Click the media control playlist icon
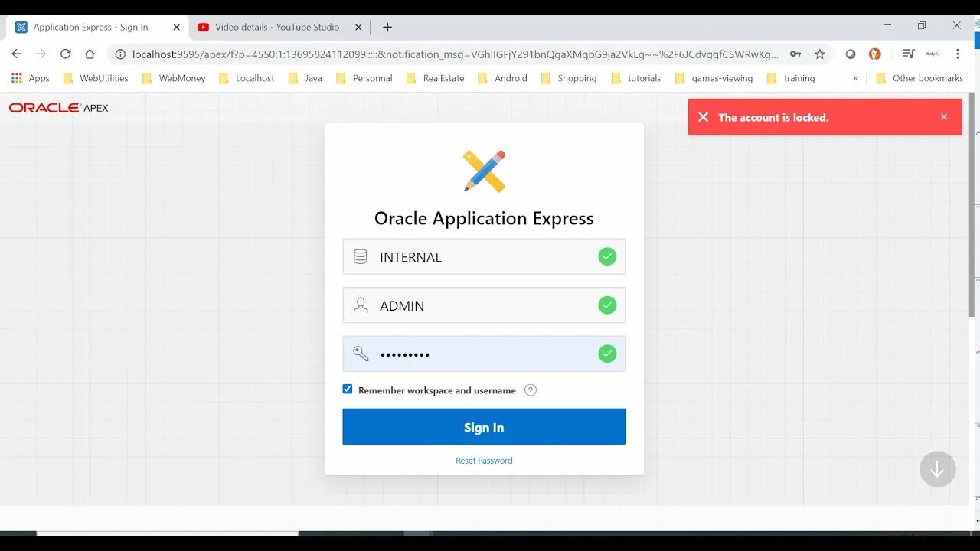 pyautogui.click(x=908, y=54)
